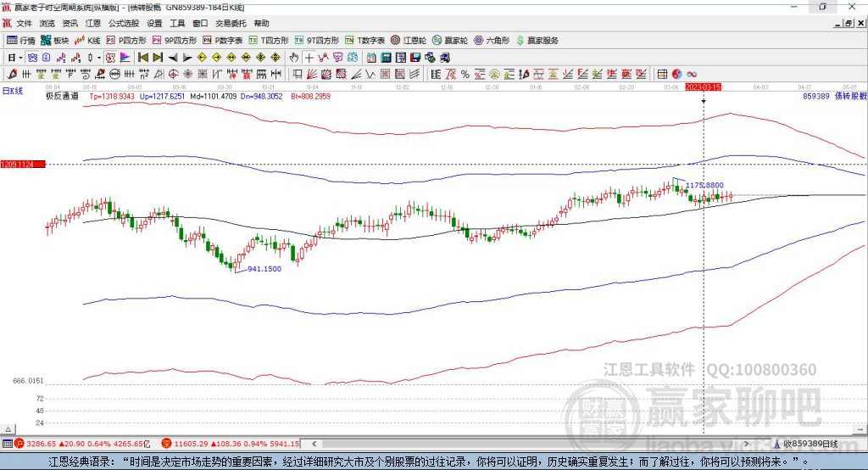The height and width of the screenshot is (470, 868).
Task: Open the P四方形 tool
Action: pos(126,41)
